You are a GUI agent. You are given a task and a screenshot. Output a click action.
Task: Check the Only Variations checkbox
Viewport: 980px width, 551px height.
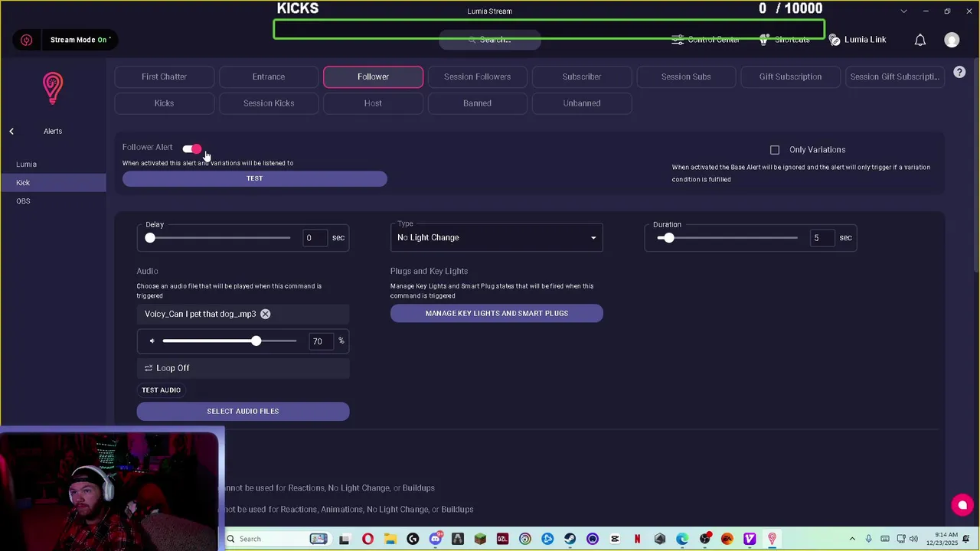coord(775,150)
